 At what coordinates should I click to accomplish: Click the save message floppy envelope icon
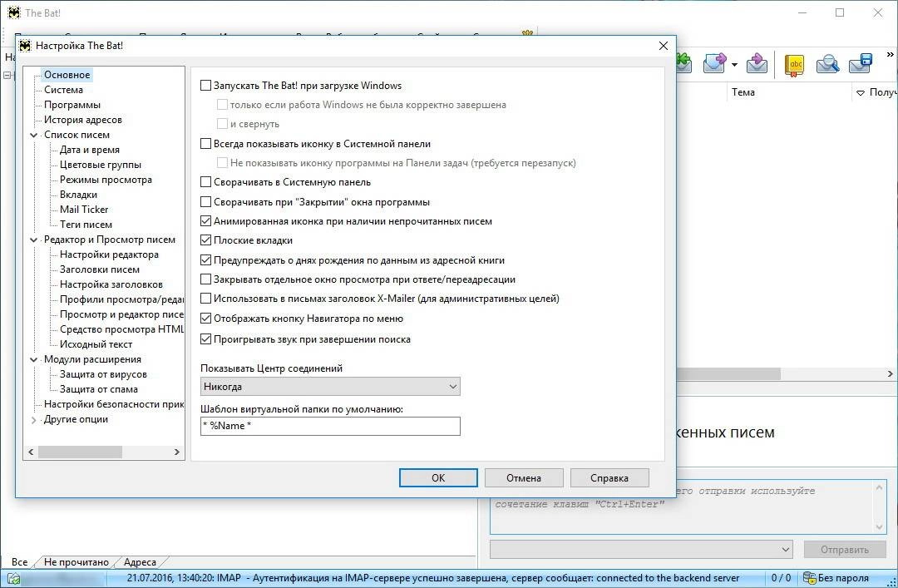click(861, 63)
